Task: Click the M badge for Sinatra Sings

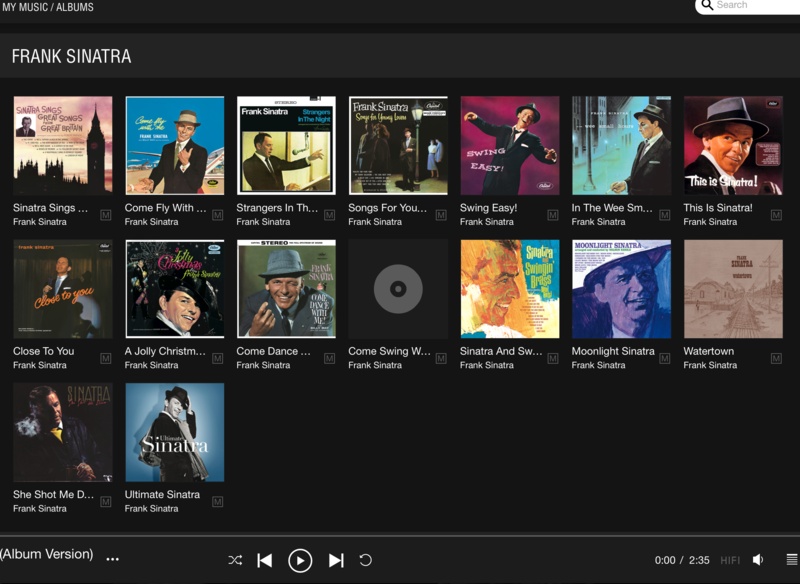Action: (106, 215)
